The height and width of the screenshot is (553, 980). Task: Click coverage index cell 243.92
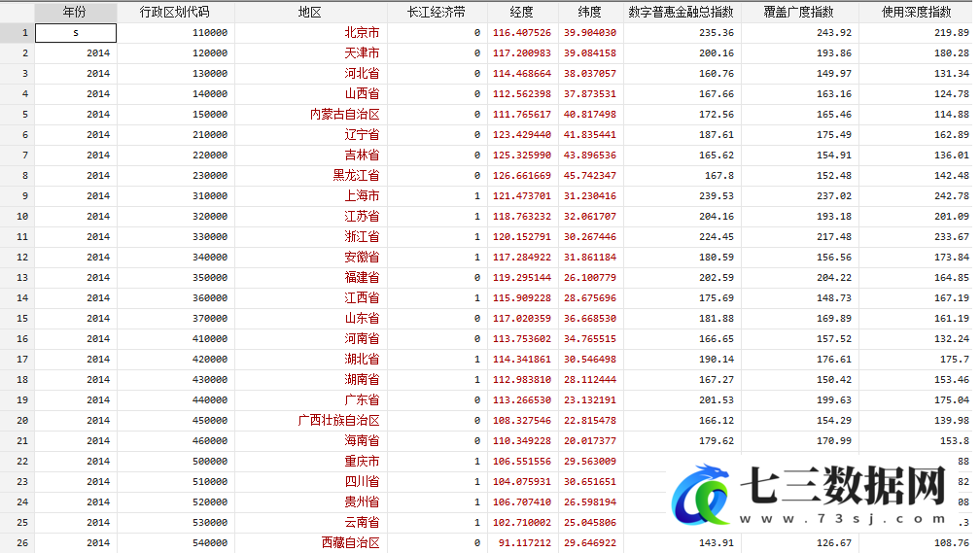pyautogui.click(x=799, y=32)
